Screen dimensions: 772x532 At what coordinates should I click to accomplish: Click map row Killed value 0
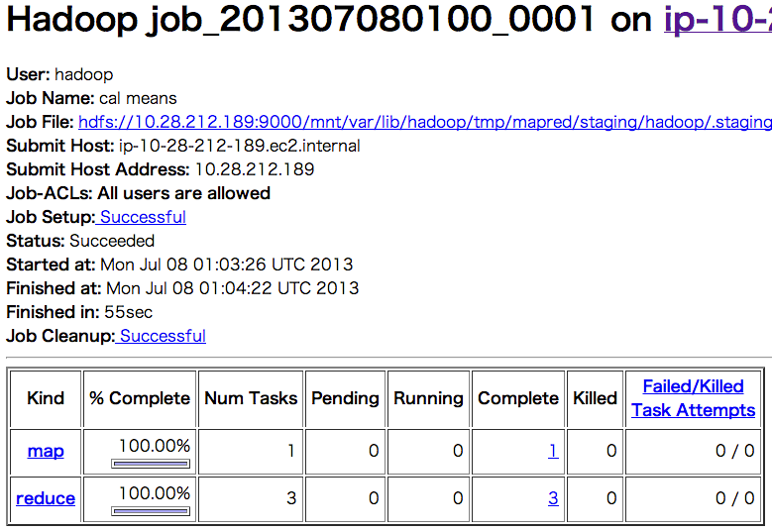tap(611, 451)
